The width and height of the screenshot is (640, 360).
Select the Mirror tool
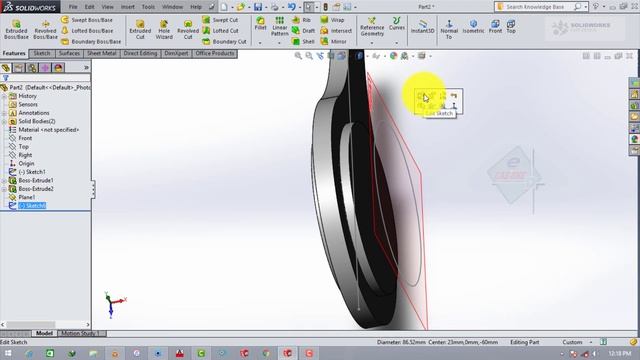pyautogui.click(x=333, y=42)
